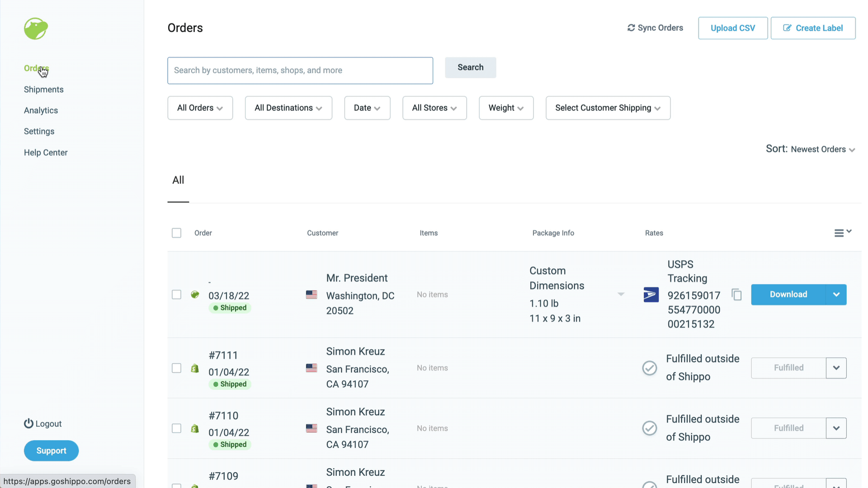Expand the All Orders filter dropdown

pyautogui.click(x=199, y=108)
